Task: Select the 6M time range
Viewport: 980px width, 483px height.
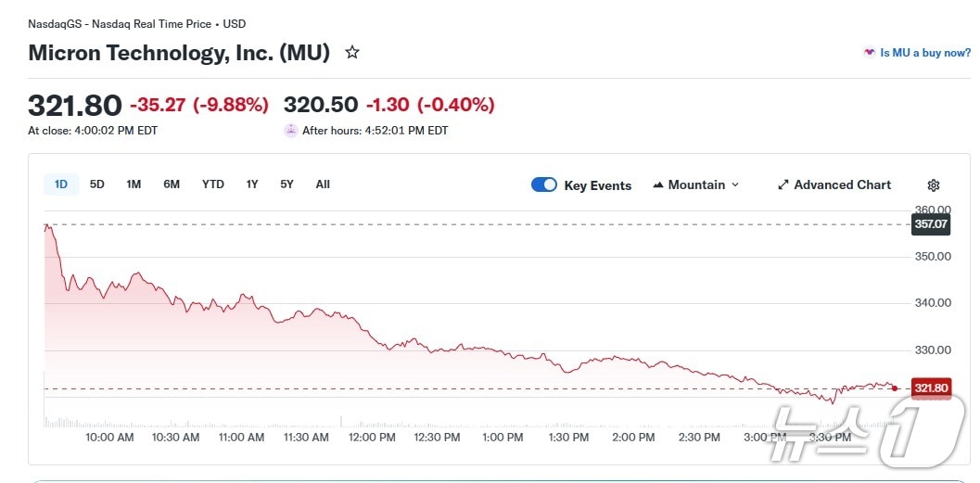Action: pyautogui.click(x=172, y=184)
